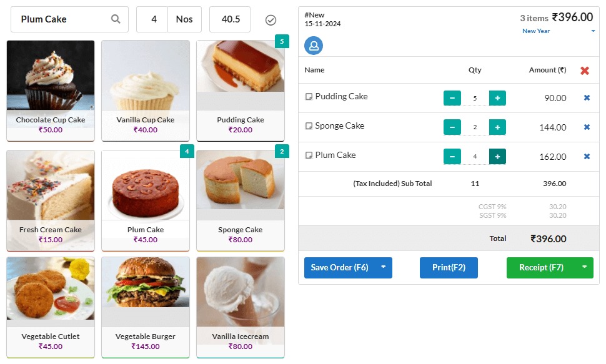Increase Plum Cake quantity
The width and height of the screenshot is (606, 364).
tap(497, 157)
